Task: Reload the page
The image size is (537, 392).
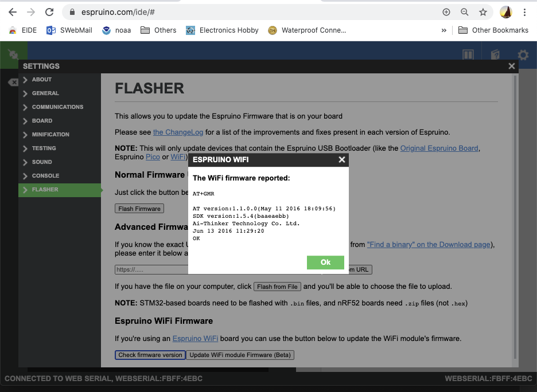Action: click(x=49, y=12)
